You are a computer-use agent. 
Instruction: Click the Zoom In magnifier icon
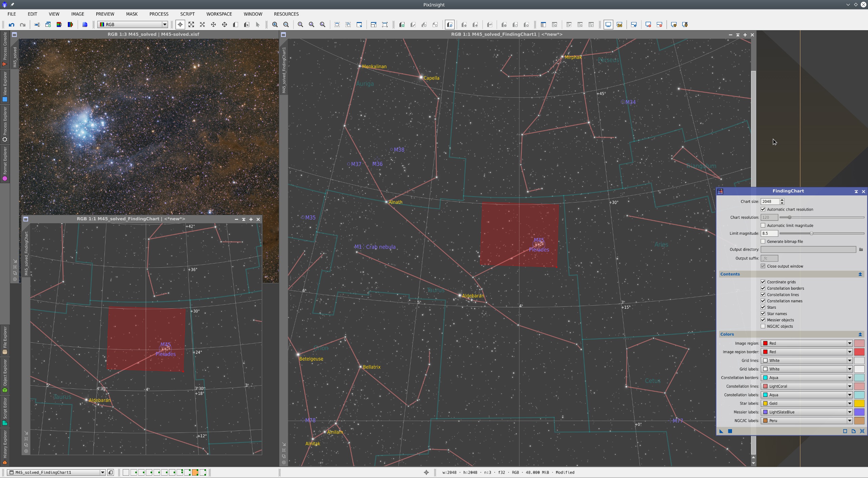(x=275, y=24)
